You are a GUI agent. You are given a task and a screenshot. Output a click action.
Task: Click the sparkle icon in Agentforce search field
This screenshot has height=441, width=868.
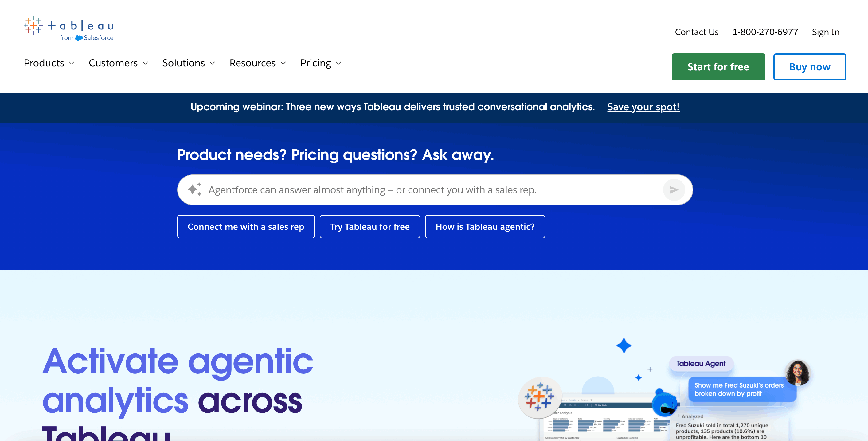click(194, 189)
